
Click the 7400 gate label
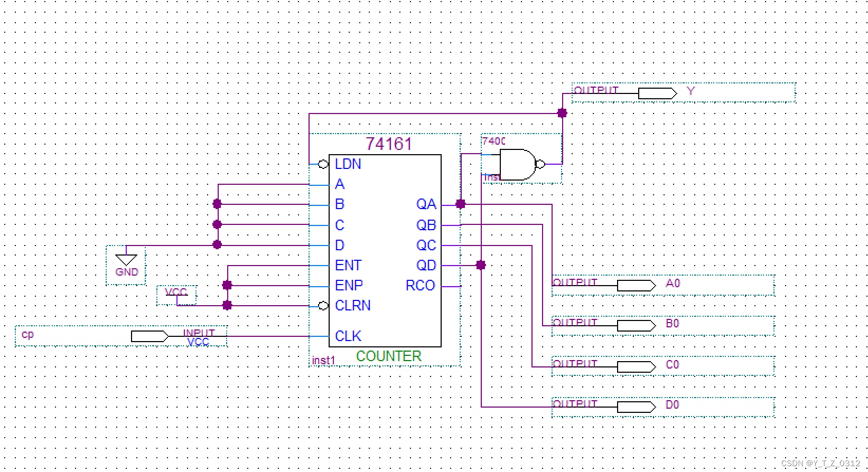click(493, 141)
